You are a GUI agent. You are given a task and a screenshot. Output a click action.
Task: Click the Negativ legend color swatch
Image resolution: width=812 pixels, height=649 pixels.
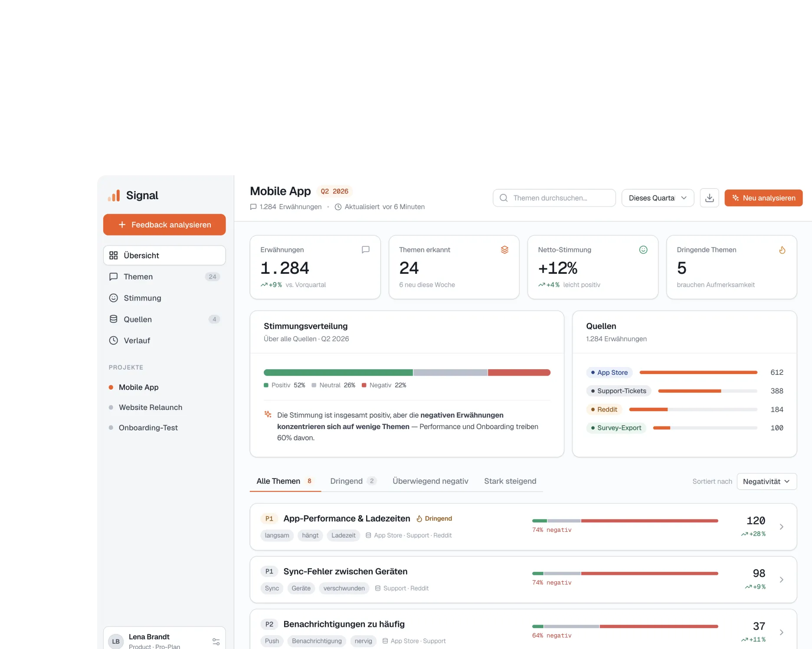pos(364,385)
